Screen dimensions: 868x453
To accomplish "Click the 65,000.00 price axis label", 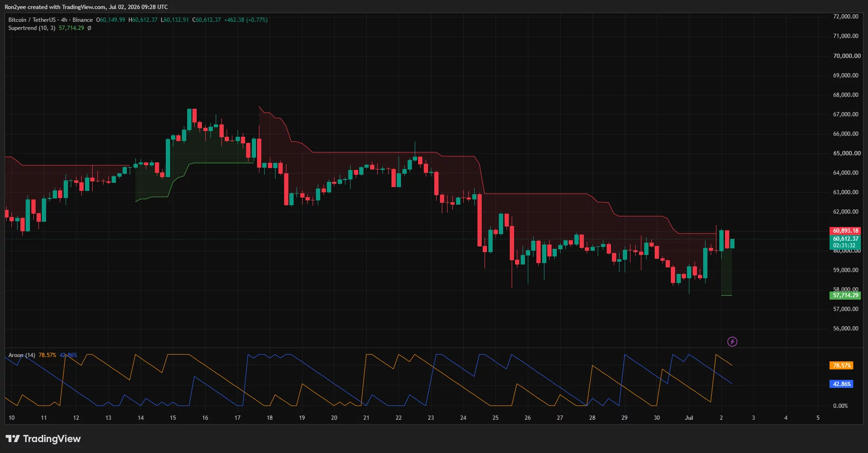I will pyautogui.click(x=847, y=153).
